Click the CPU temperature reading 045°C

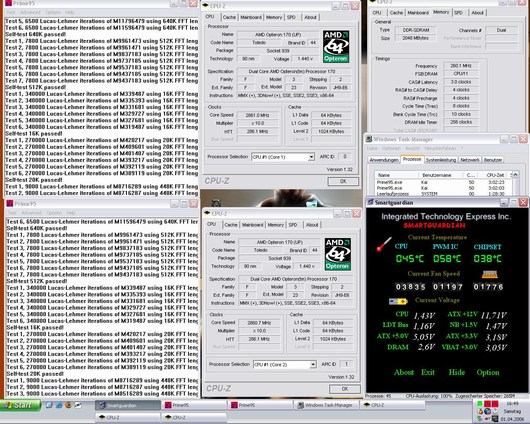click(409, 259)
